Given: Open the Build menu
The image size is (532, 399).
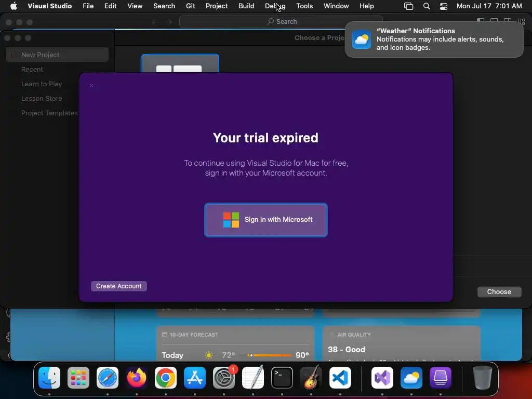Looking at the screenshot, I should [x=246, y=6].
